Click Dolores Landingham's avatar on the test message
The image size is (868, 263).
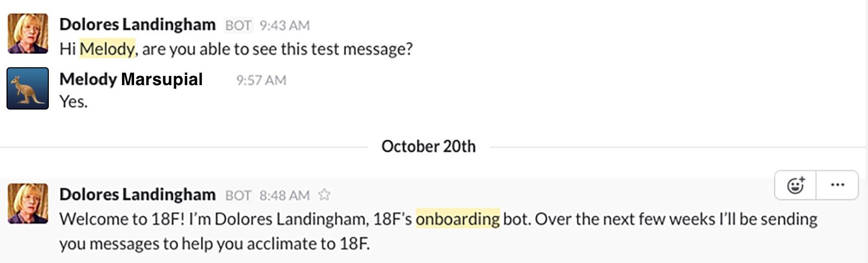pos(28,34)
